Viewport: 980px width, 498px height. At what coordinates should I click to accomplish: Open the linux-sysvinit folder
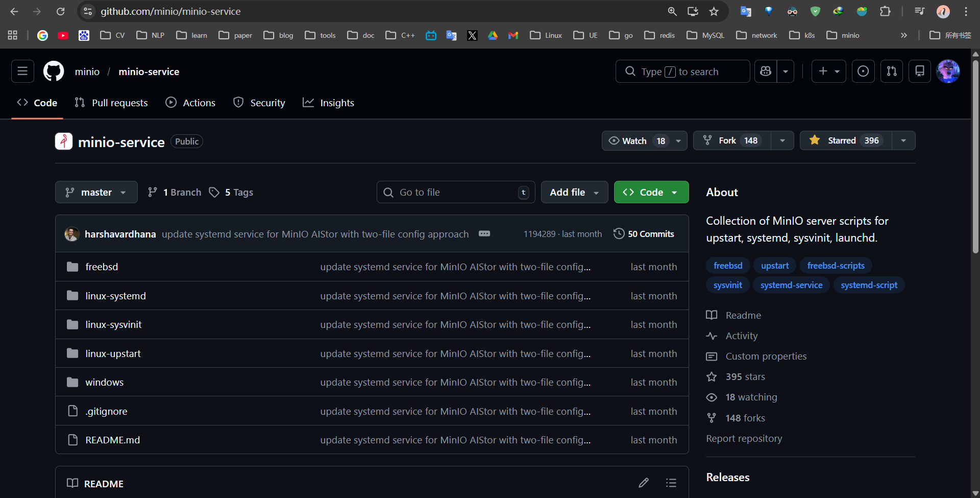pyautogui.click(x=113, y=324)
